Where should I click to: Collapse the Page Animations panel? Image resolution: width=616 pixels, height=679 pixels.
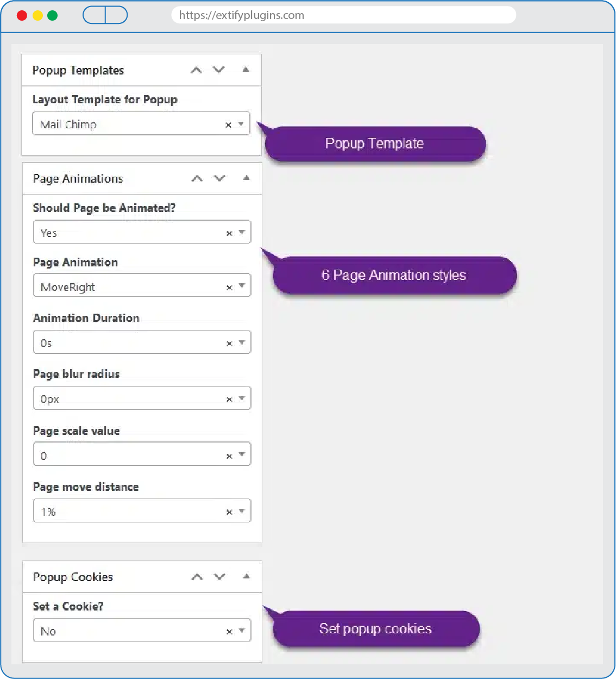247,178
